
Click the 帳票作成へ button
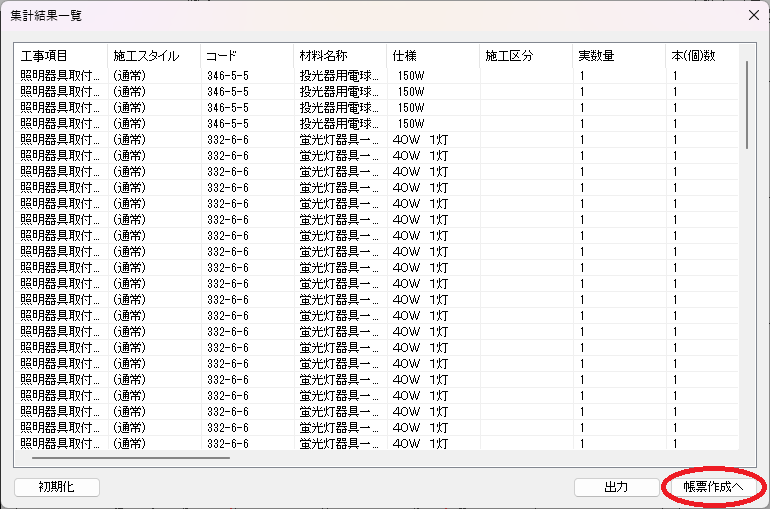(x=713, y=487)
